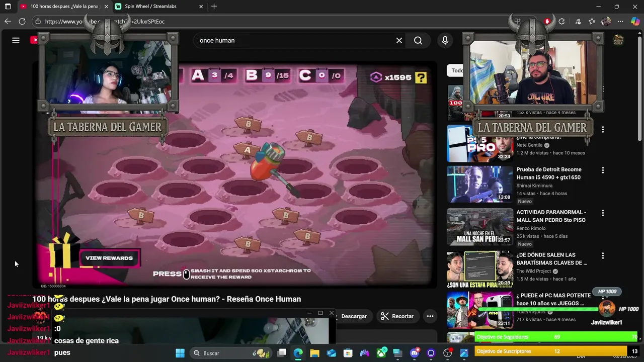Open Edge tab actions menu icon

pos(8,7)
